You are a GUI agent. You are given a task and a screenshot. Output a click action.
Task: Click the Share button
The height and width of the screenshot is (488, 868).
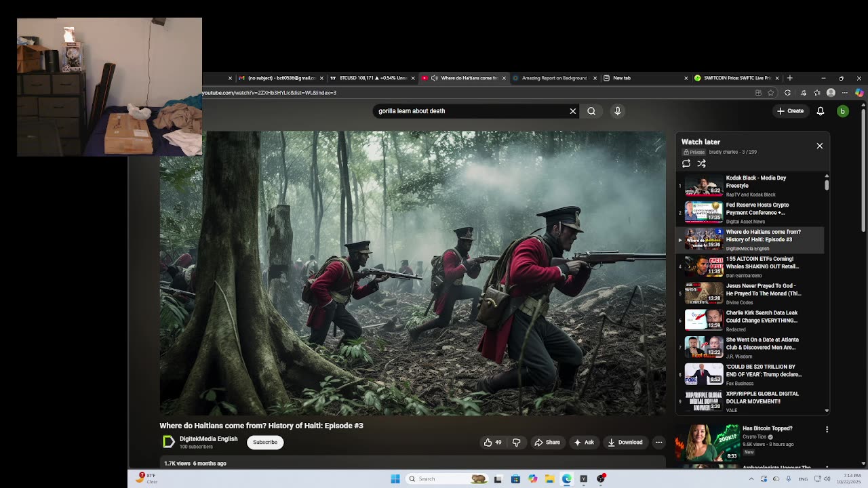(547, 443)
